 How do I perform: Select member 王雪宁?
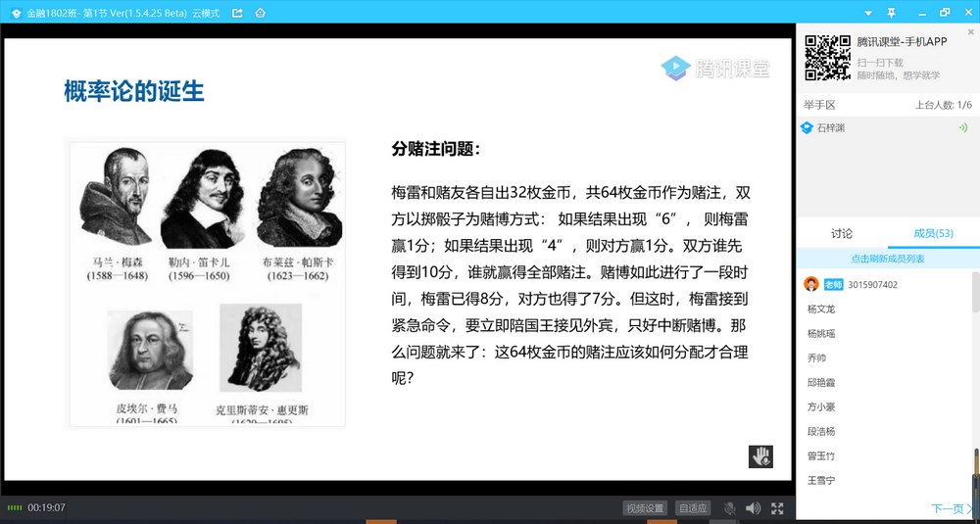click(821, 480)
